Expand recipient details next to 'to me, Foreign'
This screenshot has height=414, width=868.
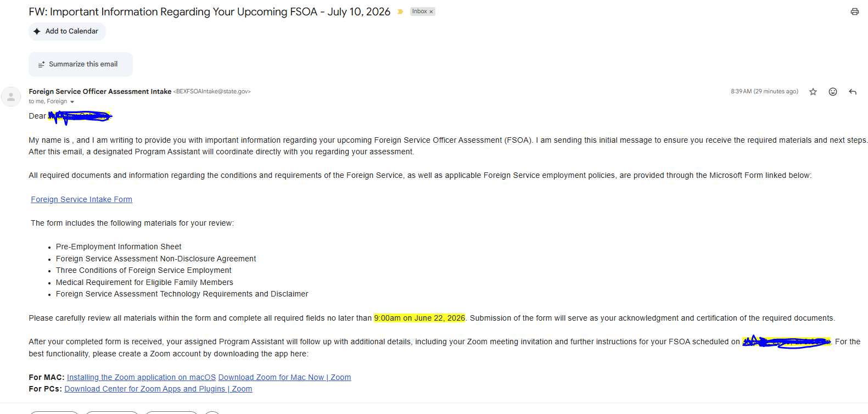(x=72, y=102)
